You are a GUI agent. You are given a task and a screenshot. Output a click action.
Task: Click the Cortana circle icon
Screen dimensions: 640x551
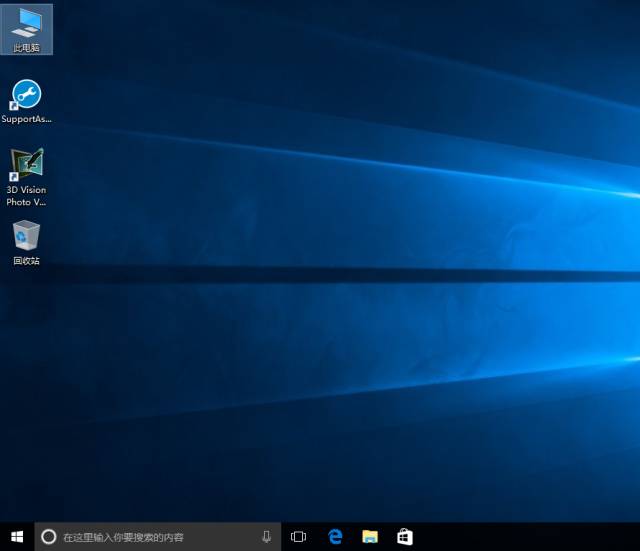click(49, 537)
